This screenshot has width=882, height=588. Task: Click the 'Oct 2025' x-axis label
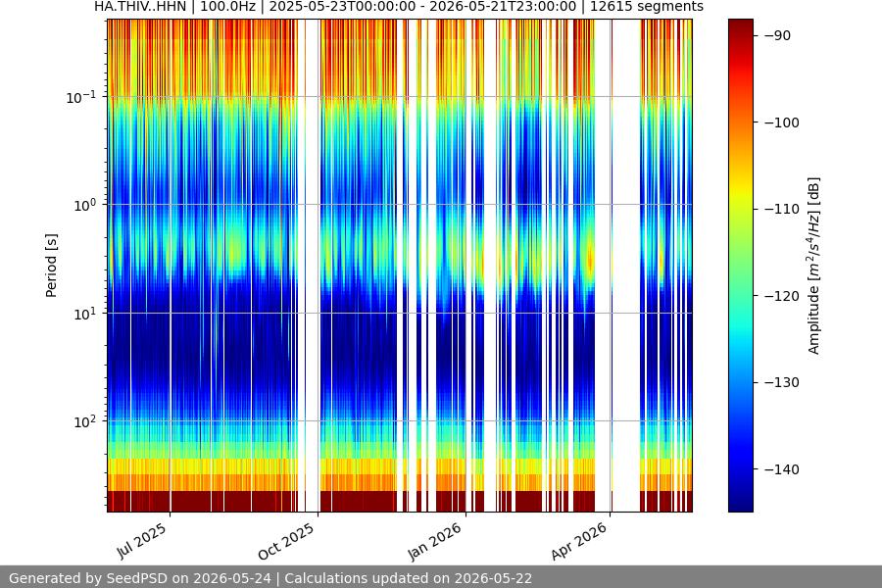click(286, 541)
